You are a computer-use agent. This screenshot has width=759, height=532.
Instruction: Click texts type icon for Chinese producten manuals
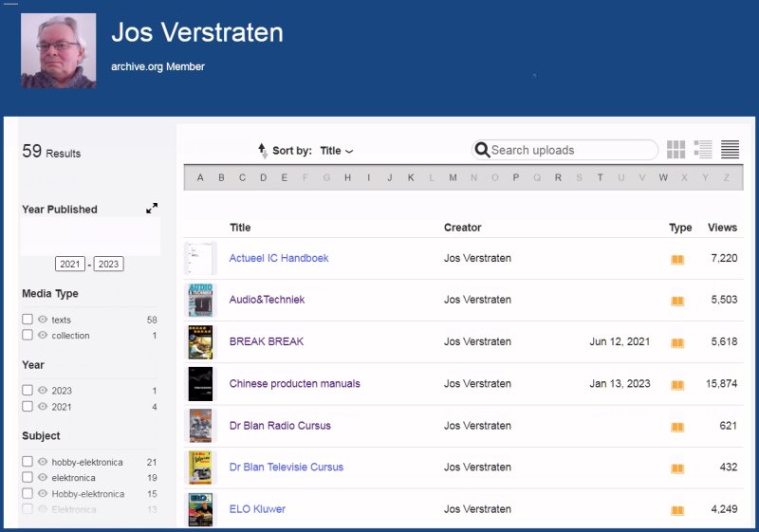677,385
